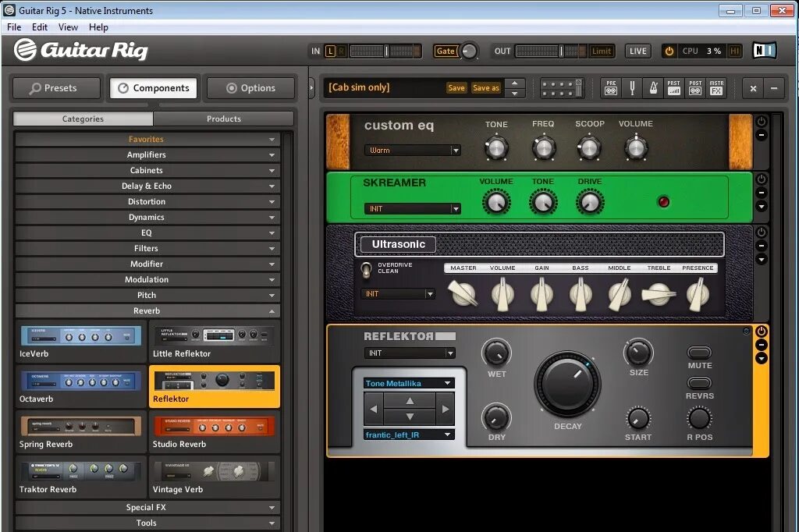This screenshot has width=799, height=532.
Task: Open the File menu
Action: point(14,27)
